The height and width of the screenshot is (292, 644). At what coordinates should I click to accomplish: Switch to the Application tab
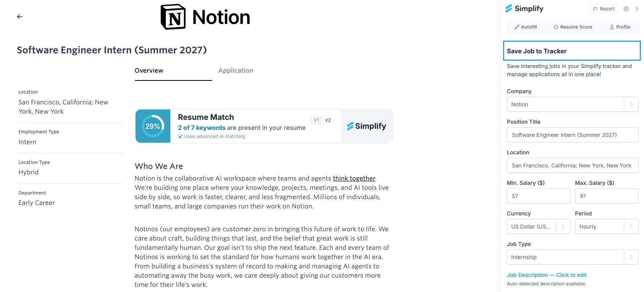[235, 70]
